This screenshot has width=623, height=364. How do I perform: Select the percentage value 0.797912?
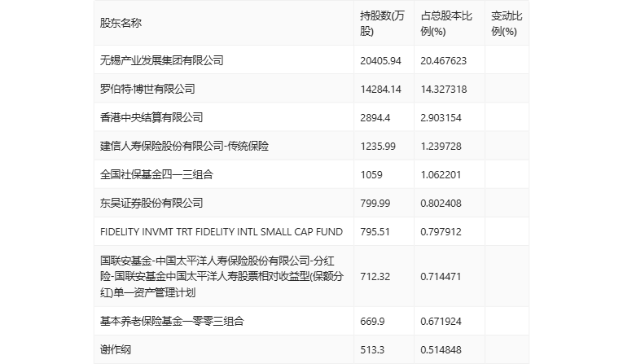click(x=441, y=232)
